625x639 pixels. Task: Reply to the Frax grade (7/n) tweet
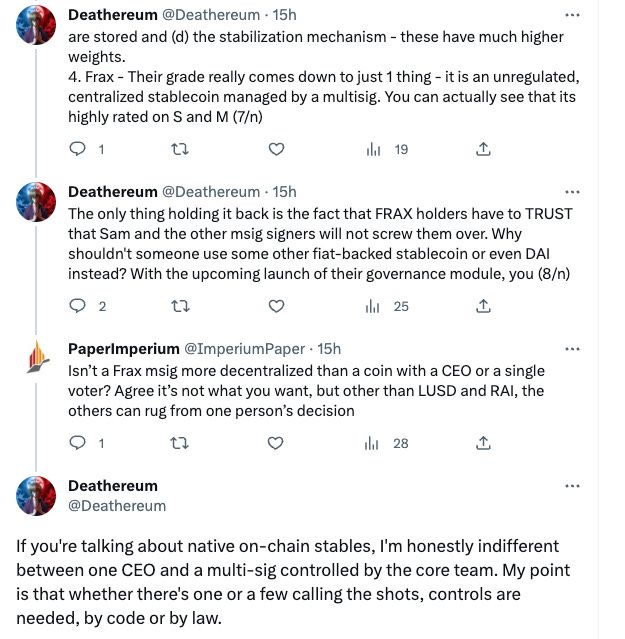tap(78, 150)
